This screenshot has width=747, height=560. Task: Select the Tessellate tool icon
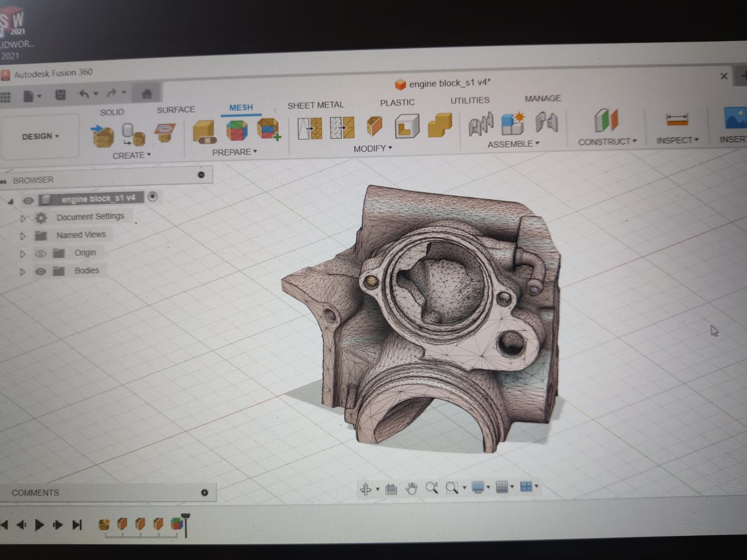(133, 134)
